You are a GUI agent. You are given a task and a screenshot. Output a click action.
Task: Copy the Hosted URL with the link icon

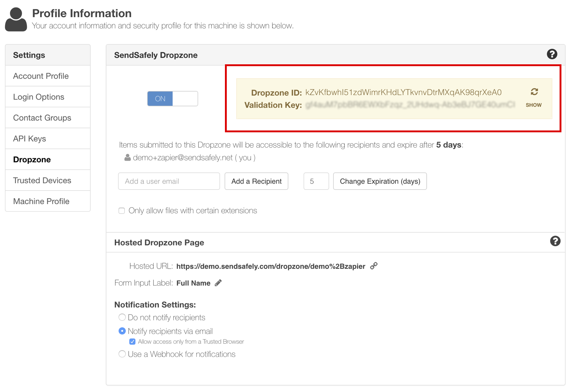[374, 266]
